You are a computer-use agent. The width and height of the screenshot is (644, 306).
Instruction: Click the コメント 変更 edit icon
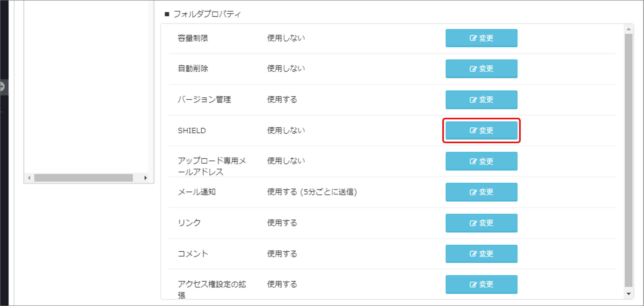point(473,254)
